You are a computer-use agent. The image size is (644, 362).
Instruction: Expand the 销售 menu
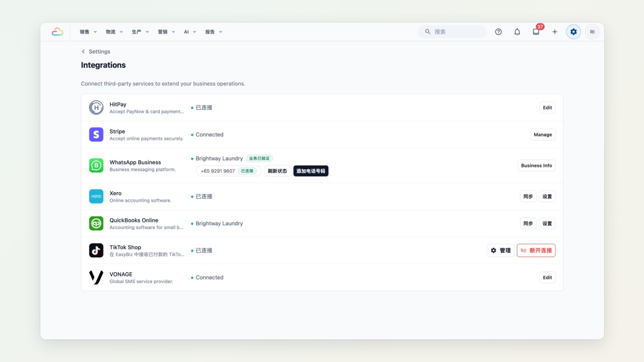tap(88, 32)
